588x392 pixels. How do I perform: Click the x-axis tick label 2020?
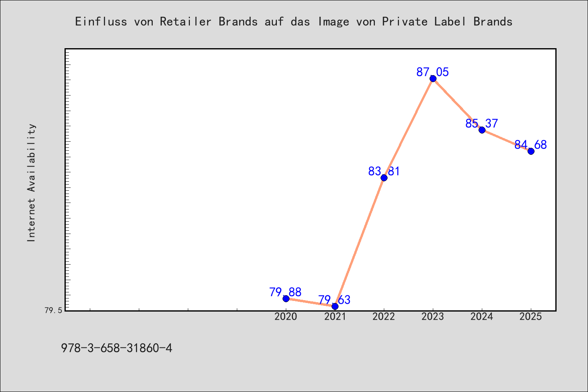286,316
